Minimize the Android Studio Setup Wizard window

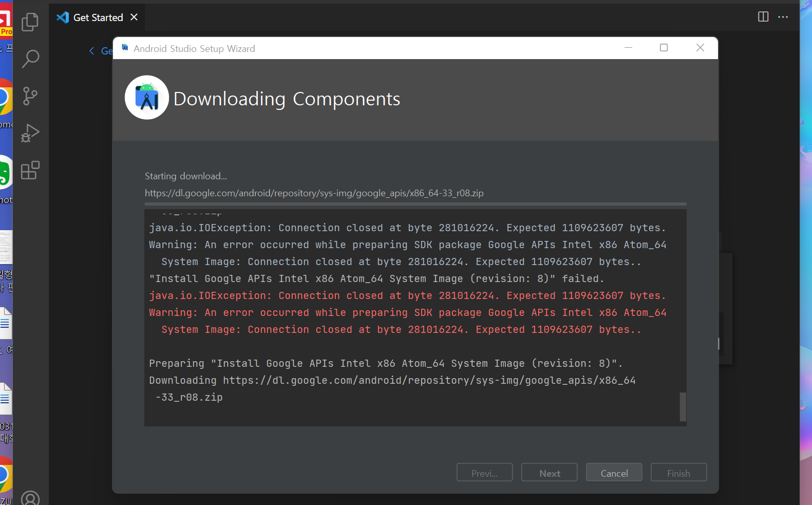tap(628, 48)
